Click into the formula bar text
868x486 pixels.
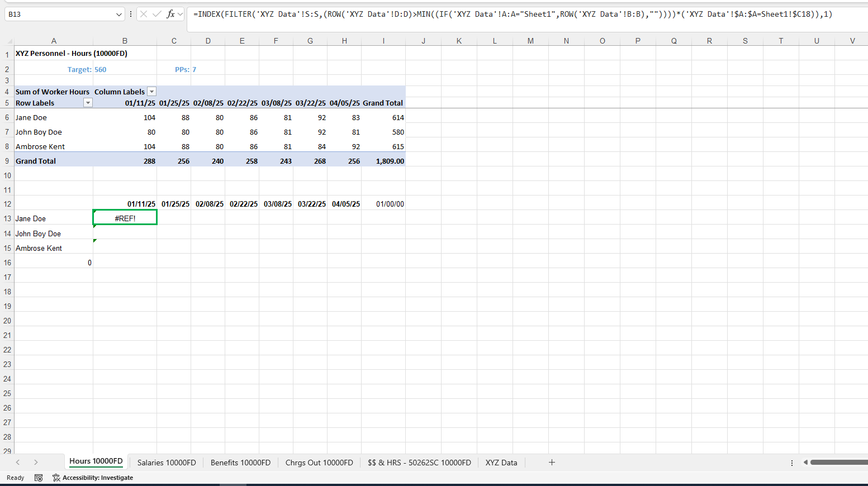pos(513,15)
